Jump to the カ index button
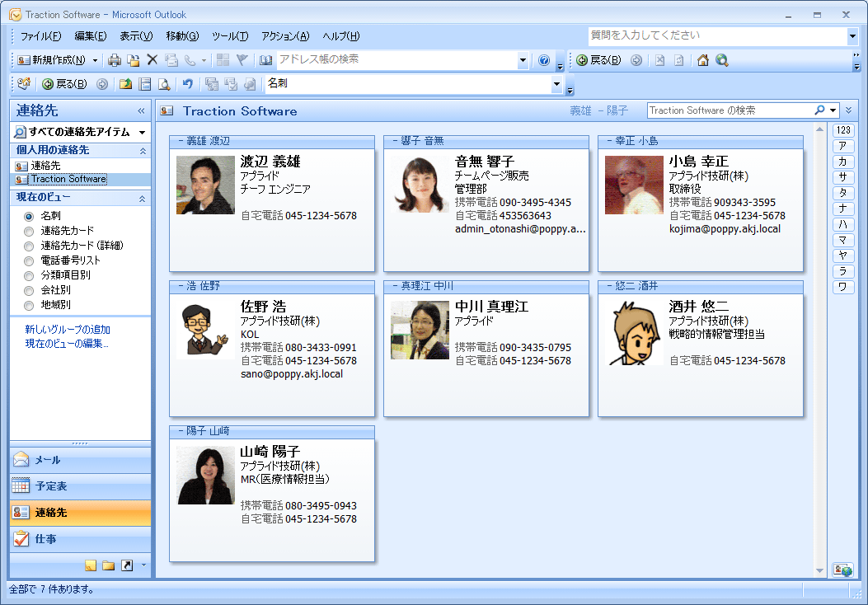 coord(843,162)
